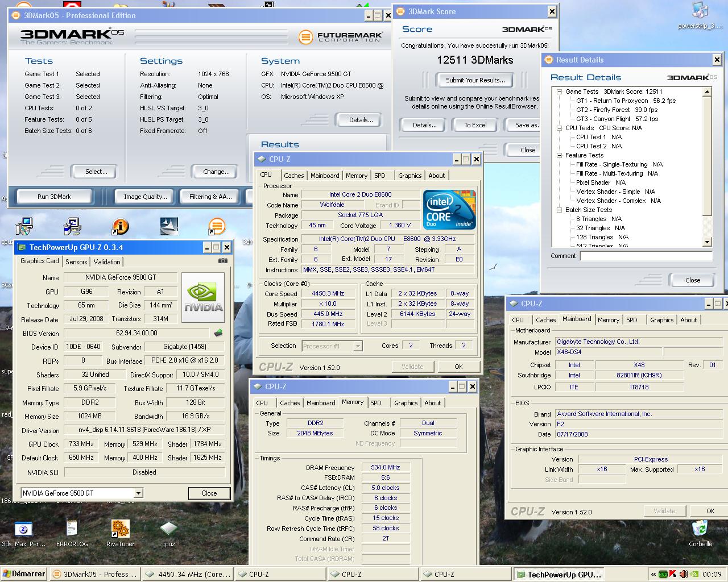Click the Filtering & AA... button
The height and width of the screenshot is (582, 728).
[x=210, y=197]
